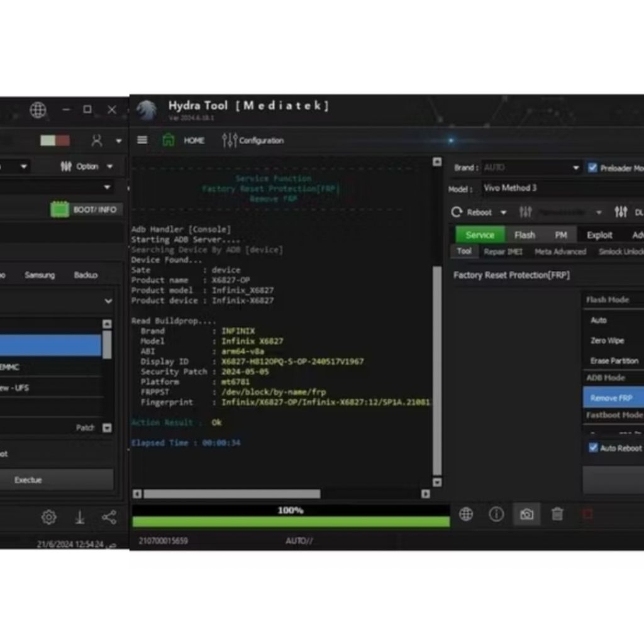
Task: Click the red stop icon
Action: [x=587, y=514]
